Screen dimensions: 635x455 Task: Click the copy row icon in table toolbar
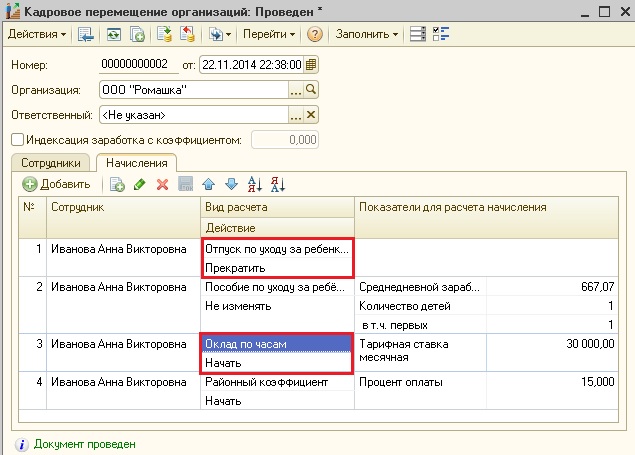coord(117,185)
